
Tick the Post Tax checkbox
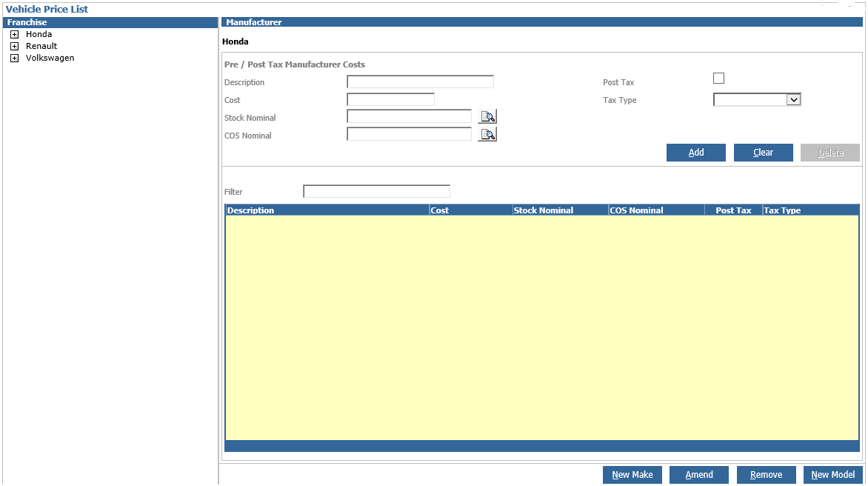click(x=718, y=79)
